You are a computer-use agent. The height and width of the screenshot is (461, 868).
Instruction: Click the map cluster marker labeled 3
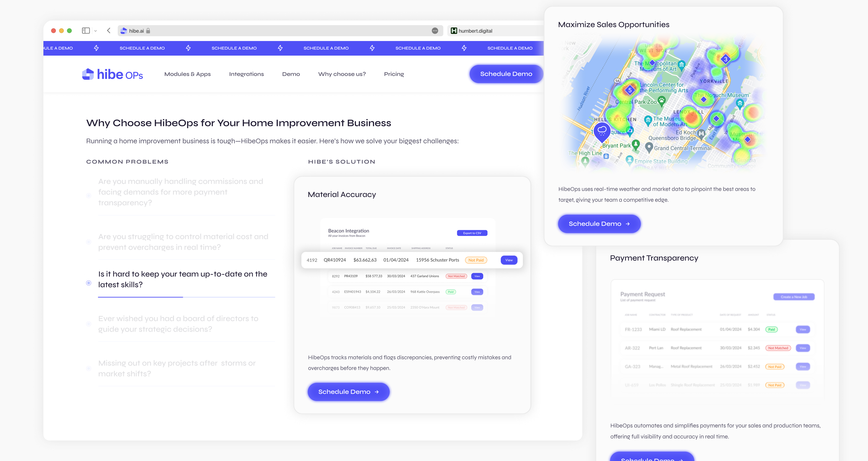click(x=725, y=59)
